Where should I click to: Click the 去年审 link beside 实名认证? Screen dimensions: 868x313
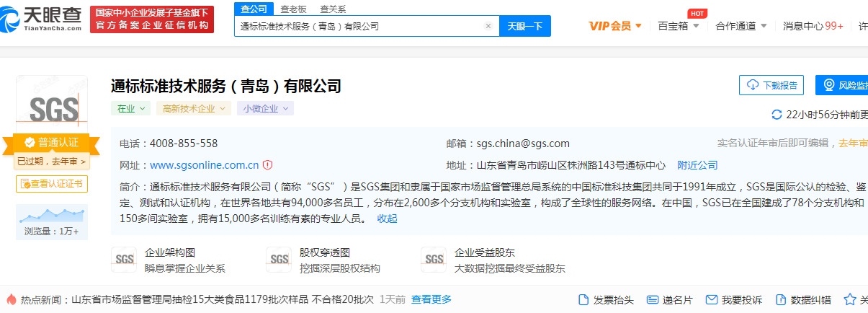853,144
